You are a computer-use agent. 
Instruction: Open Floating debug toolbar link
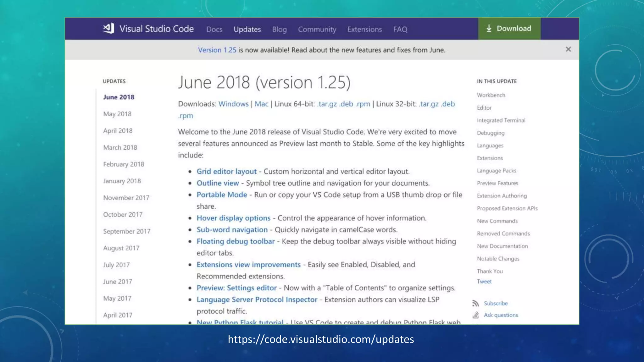point(236,241)
